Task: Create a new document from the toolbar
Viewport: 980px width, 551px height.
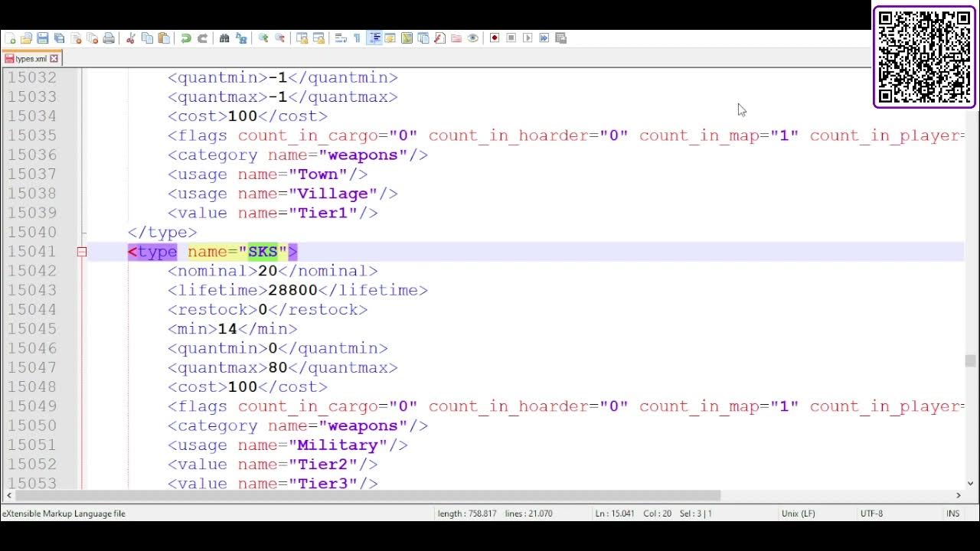Action: click(10, 38)
